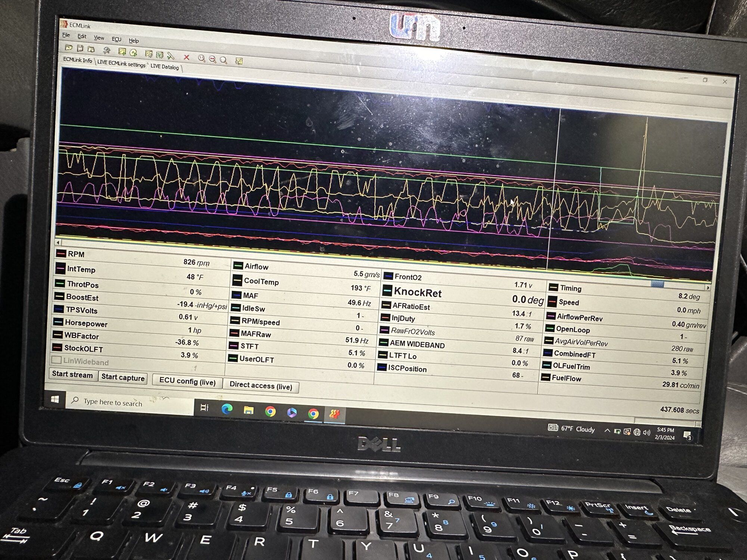Click the magnifier icon right of red-arrow magnifier
The width and height of the screenshot is (747, 560).
(224, 60)
